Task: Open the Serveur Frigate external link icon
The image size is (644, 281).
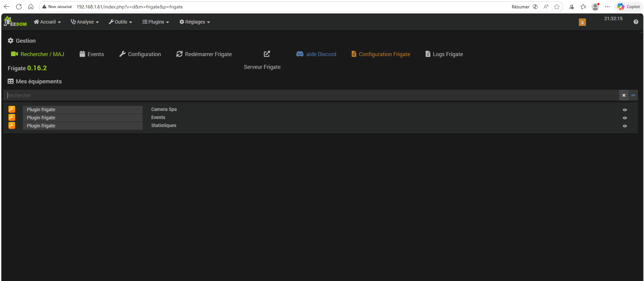Action: click(267, 54)
